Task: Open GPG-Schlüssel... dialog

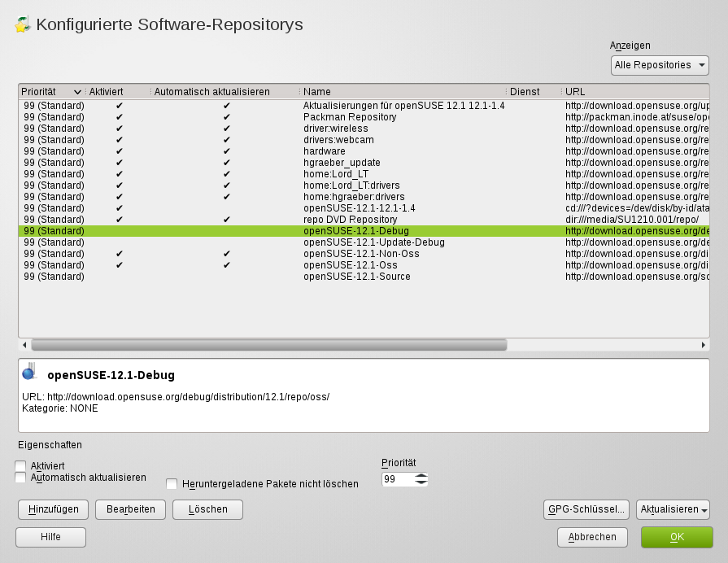Action: [x=586, y=509]
